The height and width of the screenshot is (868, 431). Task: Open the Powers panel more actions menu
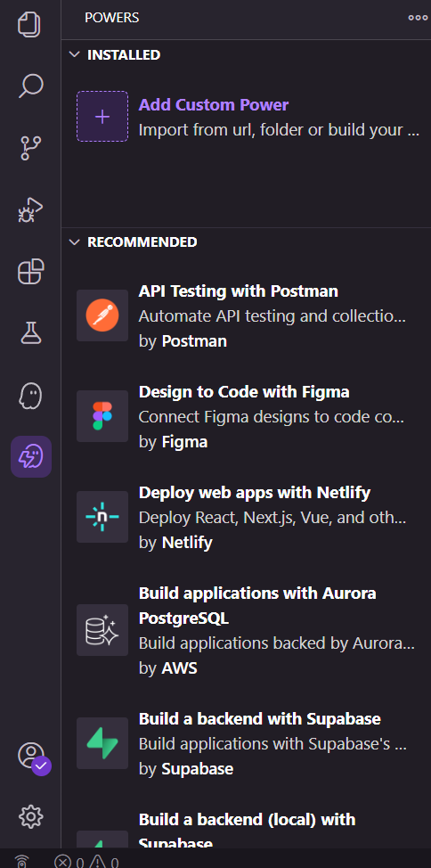click(418, 18)
